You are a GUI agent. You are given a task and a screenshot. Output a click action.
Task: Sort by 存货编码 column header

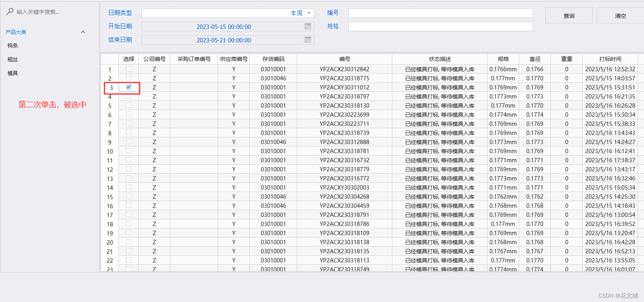pyautogui.click(x=273, y=59)
